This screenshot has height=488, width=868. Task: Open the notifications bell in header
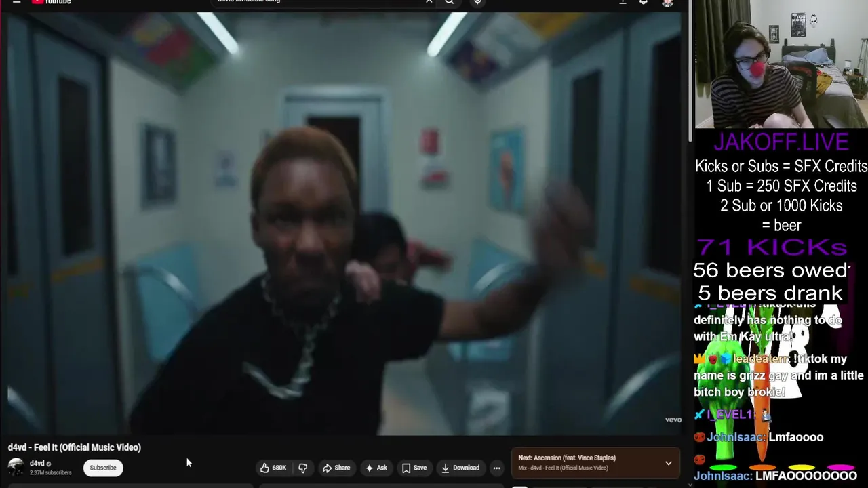click(x=644, y=2)
